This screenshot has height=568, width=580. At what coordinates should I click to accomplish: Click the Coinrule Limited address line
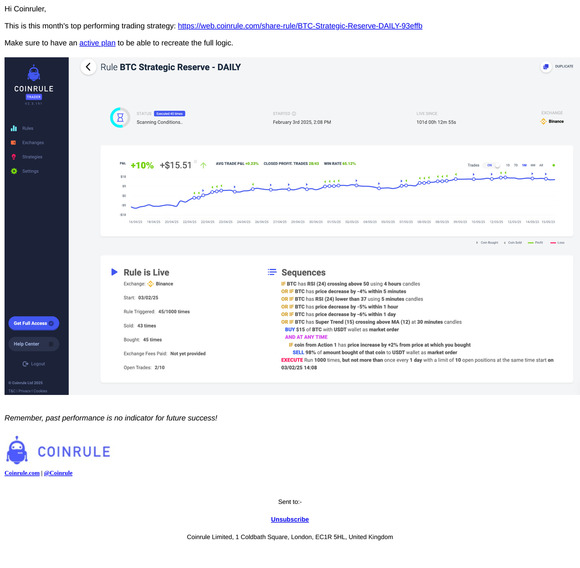pyautogui.click(x=290, y=537)
